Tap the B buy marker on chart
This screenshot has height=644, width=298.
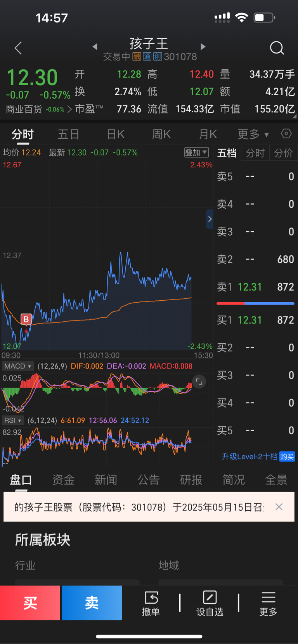click(26, 319)
